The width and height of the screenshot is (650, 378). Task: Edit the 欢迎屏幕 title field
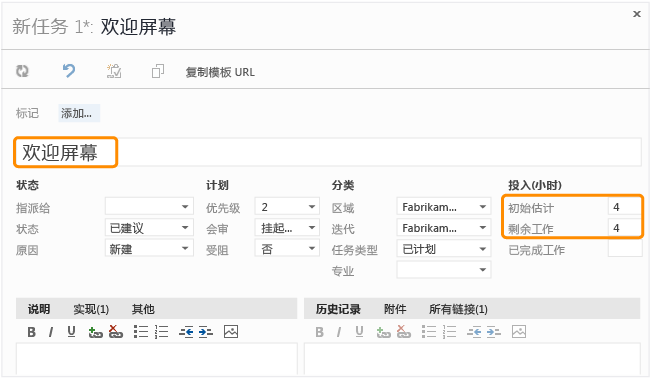[328, 152]
